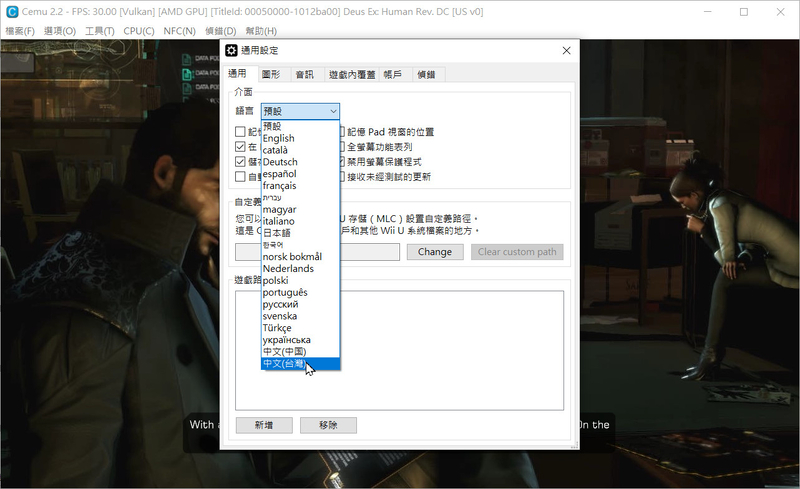
Task: Open the 幫助(H) menu
Action: coord(261,31)
